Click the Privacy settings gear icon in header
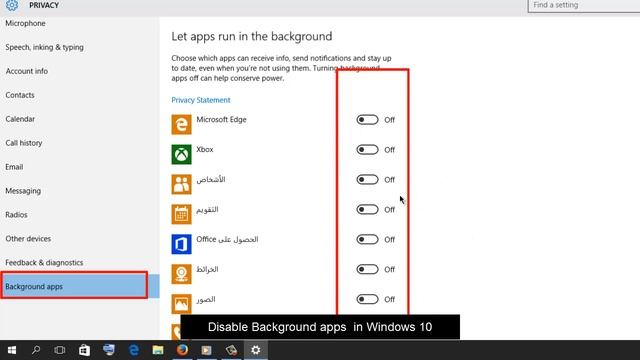 (x=12, y=5)
